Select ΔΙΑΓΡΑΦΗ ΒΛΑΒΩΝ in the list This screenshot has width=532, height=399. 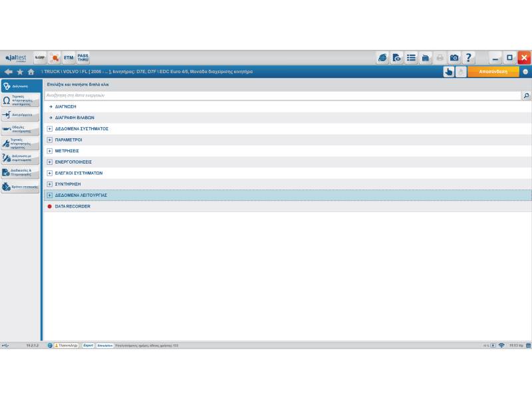74,118
